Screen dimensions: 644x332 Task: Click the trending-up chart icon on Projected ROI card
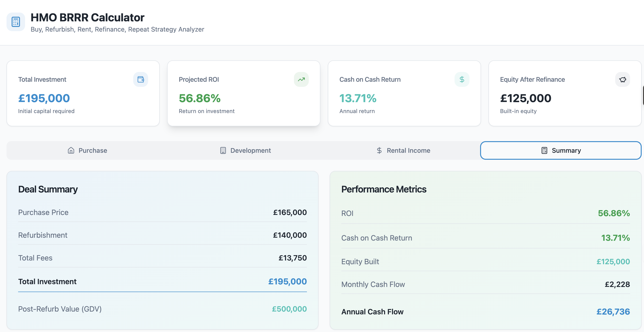click(x=301, y=79)
